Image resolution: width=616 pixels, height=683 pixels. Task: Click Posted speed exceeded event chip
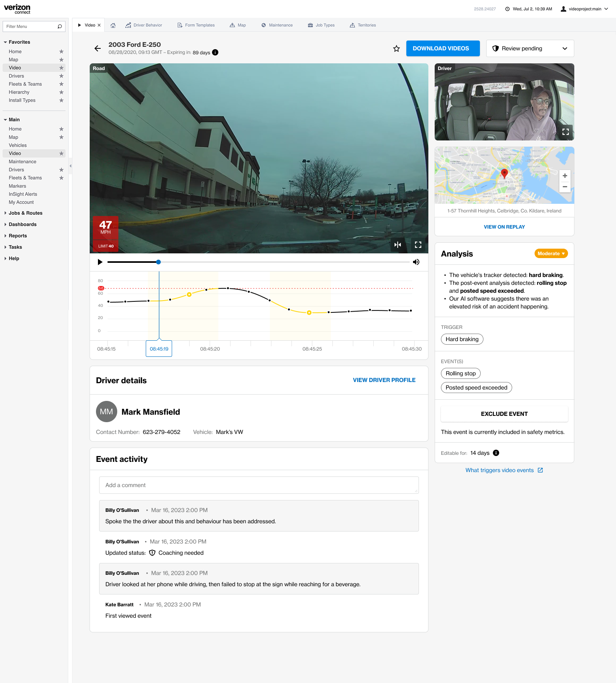476,388
